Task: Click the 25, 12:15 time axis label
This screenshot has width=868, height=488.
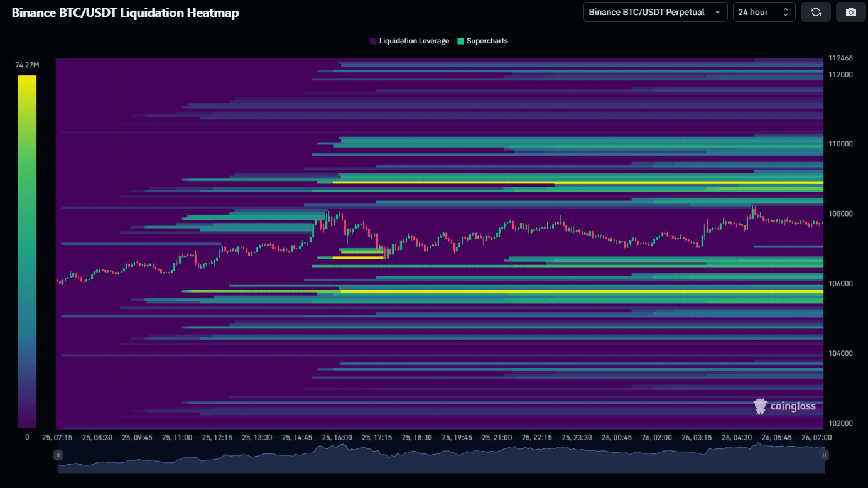Action: coord(217,437)
